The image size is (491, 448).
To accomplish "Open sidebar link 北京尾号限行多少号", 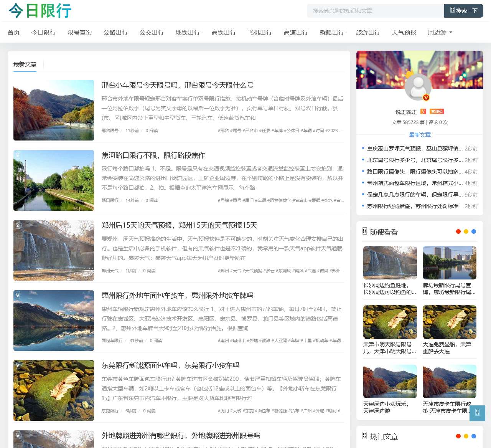I will click(x=415, y=160).
